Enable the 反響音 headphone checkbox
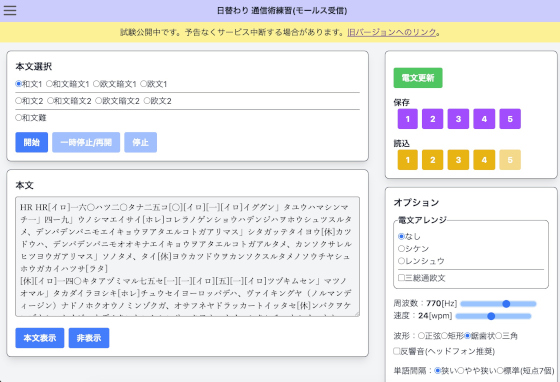Image resolution: width=560 pixels, height=382 pixels. coord(396,351)
